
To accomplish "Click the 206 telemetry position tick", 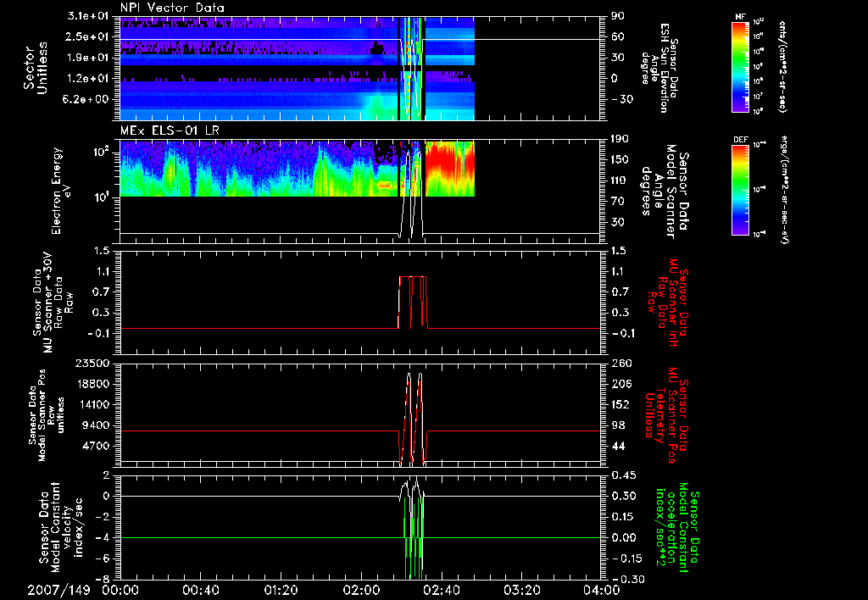I will (x=620, y=384).
